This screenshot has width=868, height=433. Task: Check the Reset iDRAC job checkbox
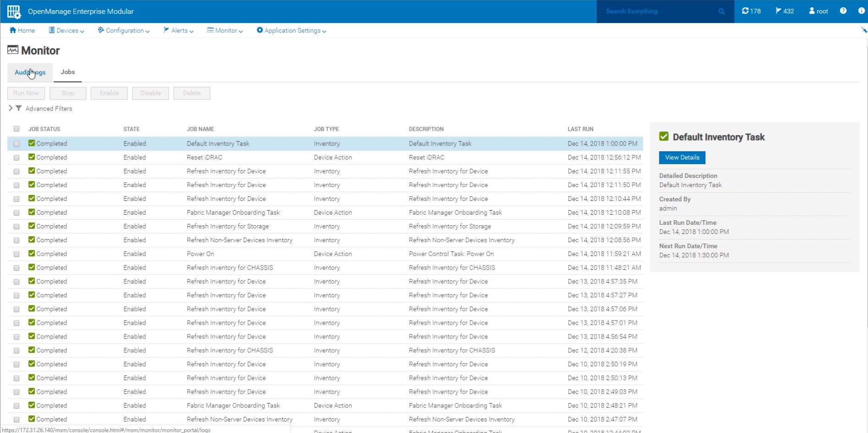coord(16,158)
